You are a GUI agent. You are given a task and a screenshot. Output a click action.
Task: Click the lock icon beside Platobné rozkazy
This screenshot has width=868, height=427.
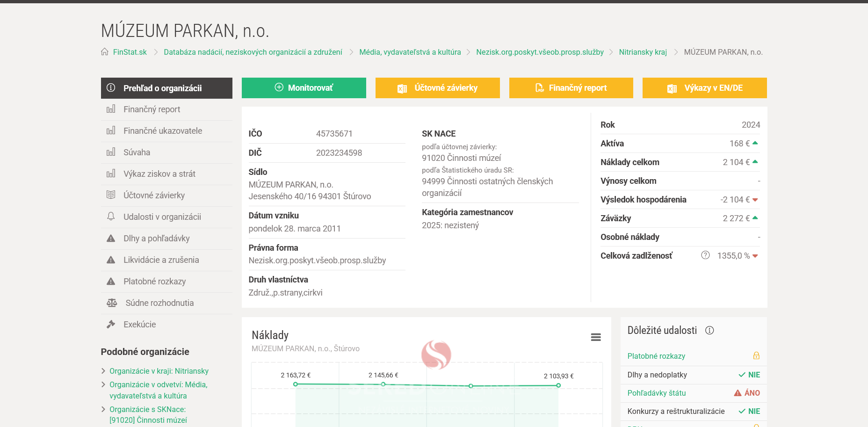coord(756,356)
